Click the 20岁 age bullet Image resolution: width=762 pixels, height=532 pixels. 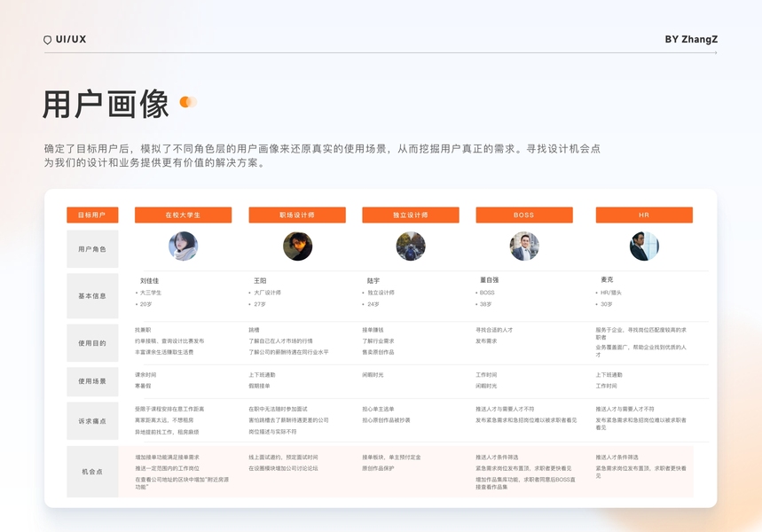click(144, 304)
